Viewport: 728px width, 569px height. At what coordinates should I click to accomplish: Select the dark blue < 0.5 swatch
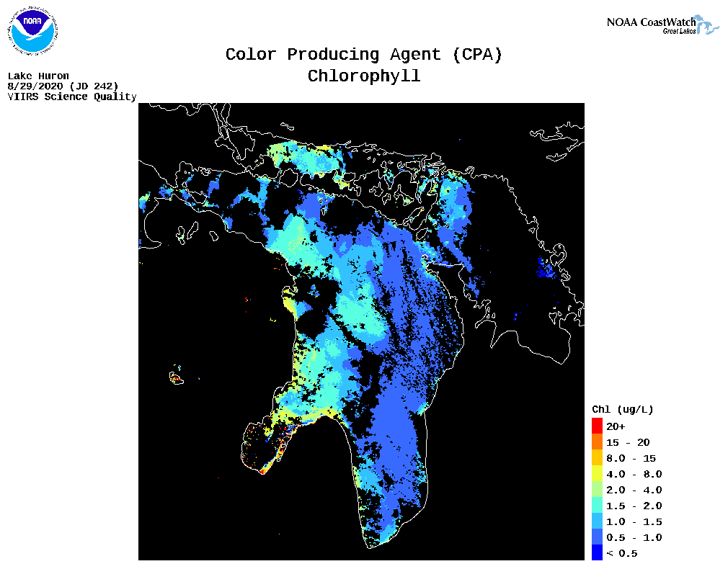point(597,552)
